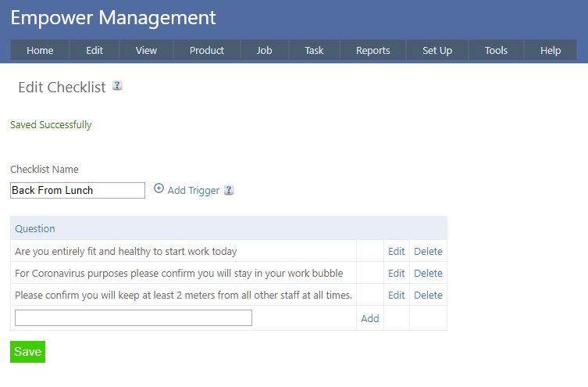
Task: Click help icon beside Edit Checklist heading
Action: pyautogui.click(x=117, y=86)
